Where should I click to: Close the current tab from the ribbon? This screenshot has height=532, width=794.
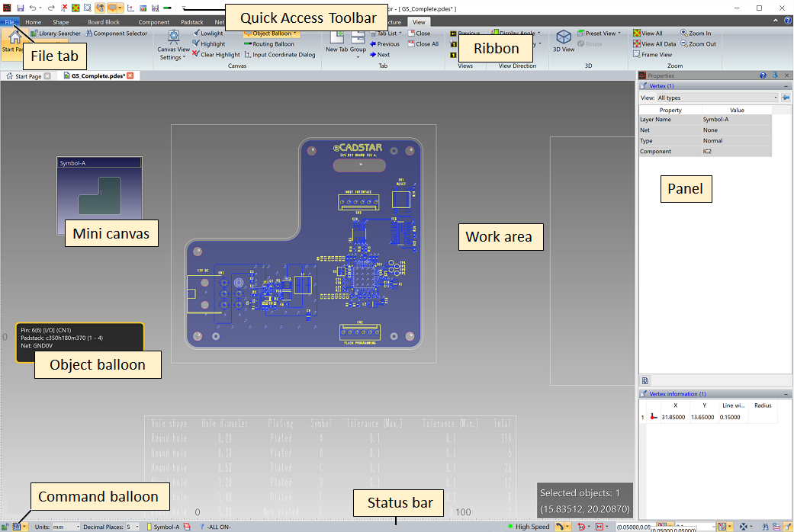420,34
